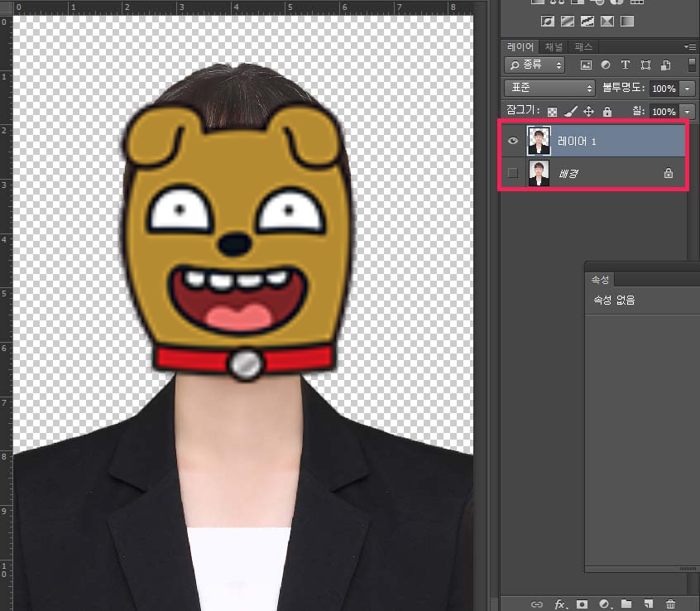This screenshot has width=700, height=611.
Task: Lock layer position move icon
Action: 589,111
